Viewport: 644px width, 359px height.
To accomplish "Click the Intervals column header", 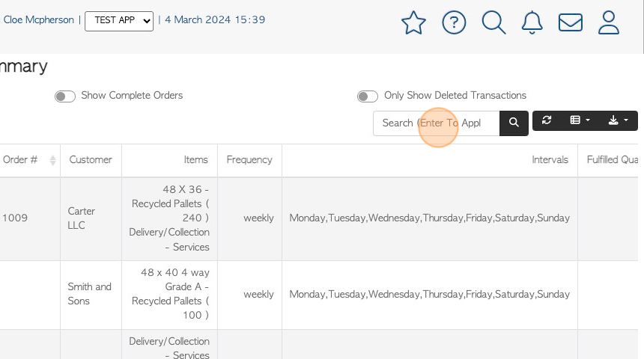I will pos(550,160).
